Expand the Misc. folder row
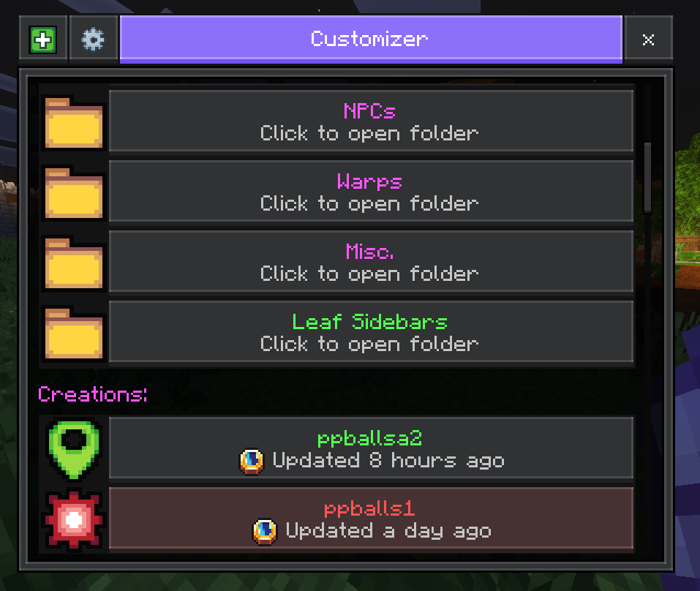 pyautogui.click(x=371, y=262)
